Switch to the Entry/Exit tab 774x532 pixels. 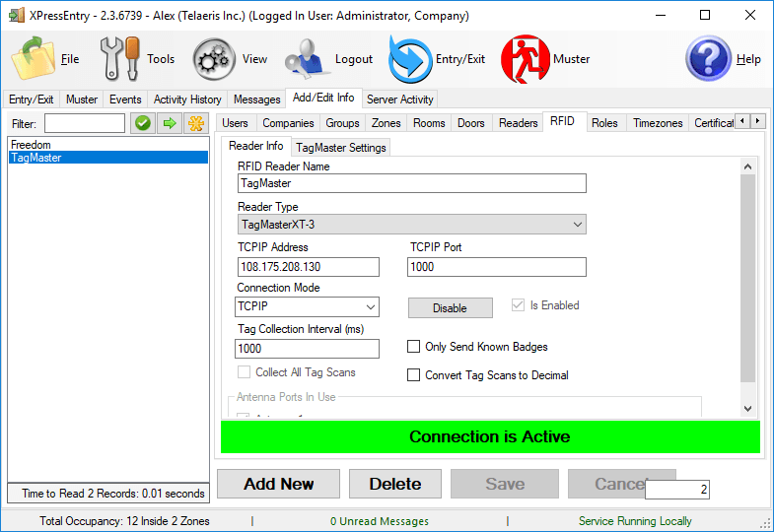pyautogui.click(x=32, y=100)
